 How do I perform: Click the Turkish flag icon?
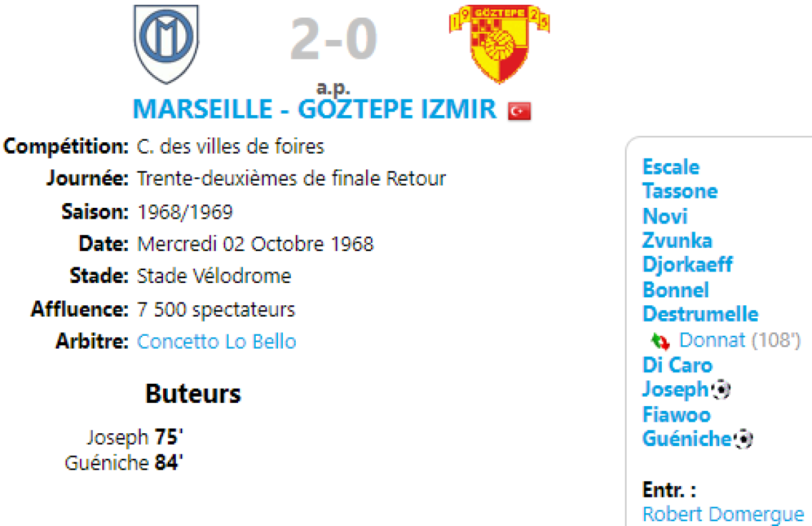click(520, 111)
